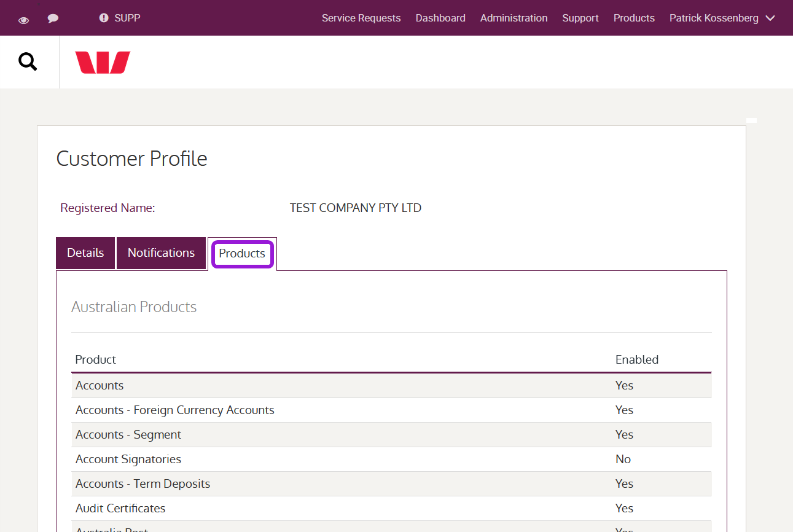Open the chat bubble icon
This screenshot has height=532, width=793.
click(x=53, y=18)
